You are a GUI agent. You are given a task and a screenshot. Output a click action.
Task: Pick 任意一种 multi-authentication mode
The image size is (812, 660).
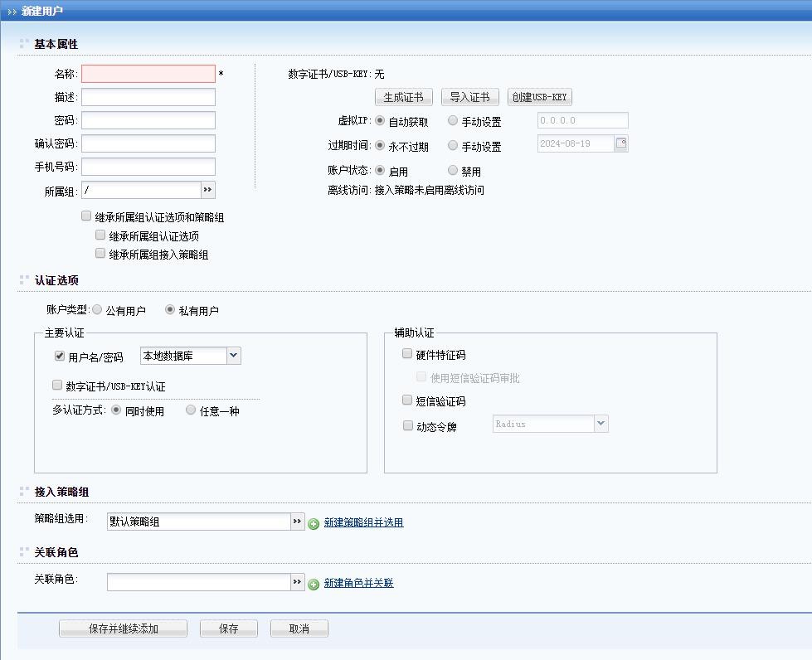point(191,410)
